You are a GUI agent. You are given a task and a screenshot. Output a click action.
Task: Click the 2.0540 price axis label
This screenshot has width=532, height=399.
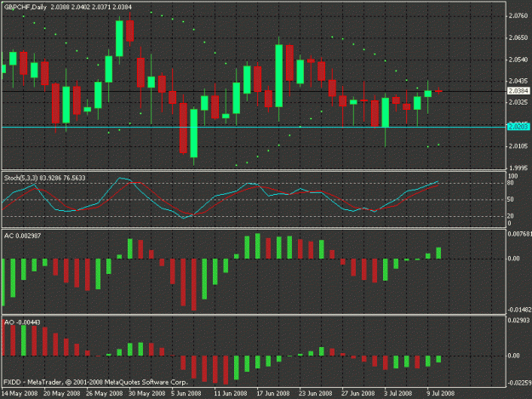(518, 60)
